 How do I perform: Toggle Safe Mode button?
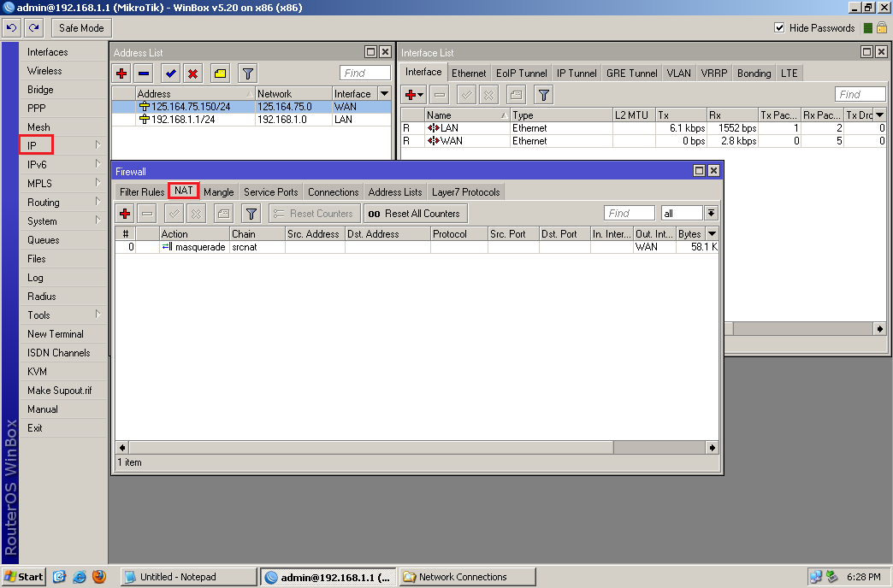pos(81,28)
